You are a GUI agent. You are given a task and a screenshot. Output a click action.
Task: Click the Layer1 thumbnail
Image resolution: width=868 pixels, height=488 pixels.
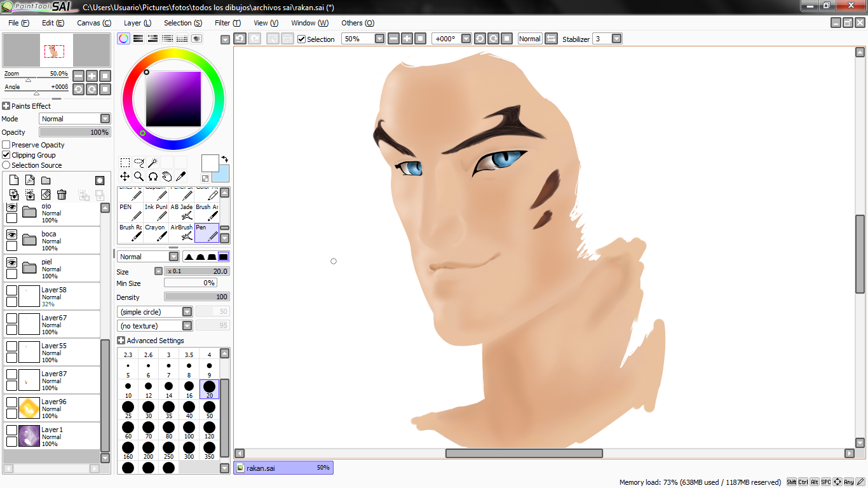[x=29, y=435]
